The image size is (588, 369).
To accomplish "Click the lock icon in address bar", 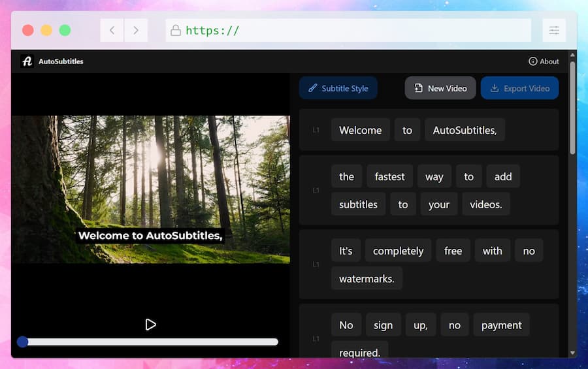I will pyautogui.click(x=176, y=31).
